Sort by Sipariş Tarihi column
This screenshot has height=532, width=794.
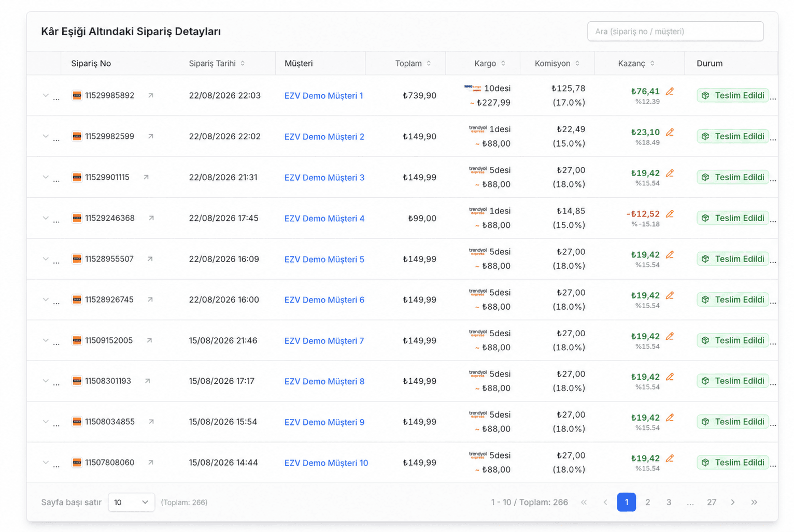coord(243,63)
